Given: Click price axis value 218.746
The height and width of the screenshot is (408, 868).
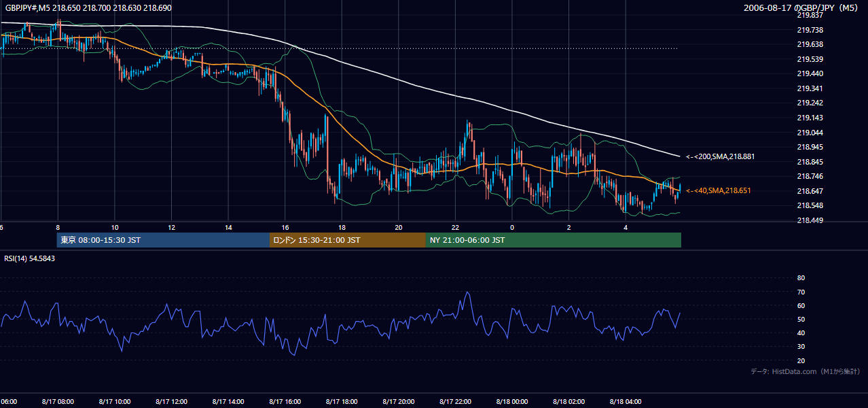Looking at the screenshot, I should click(x=810, y=176).
